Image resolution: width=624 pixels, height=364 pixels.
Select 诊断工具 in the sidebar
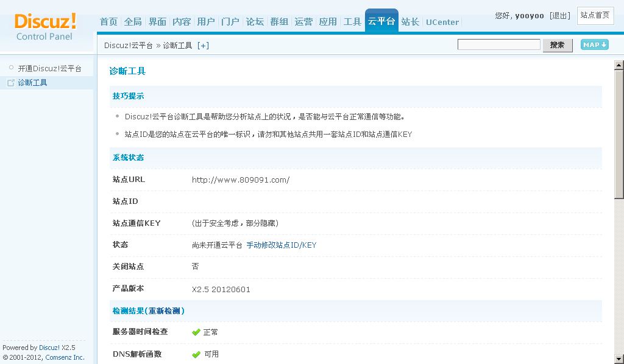[33, 83]
